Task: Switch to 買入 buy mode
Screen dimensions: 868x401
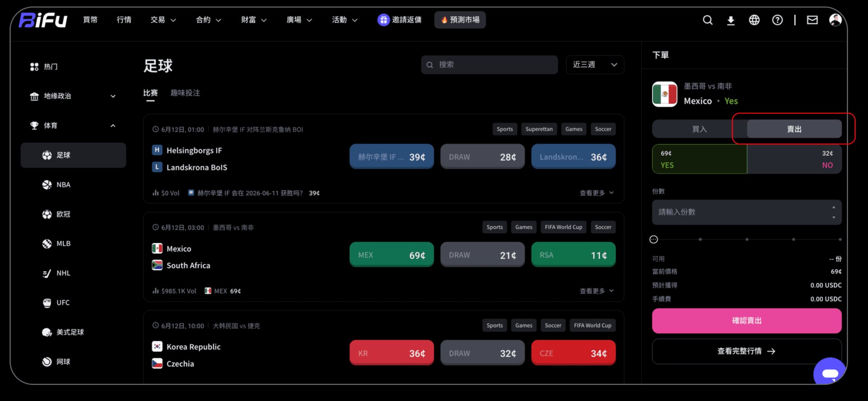Action: pos(699,129)
